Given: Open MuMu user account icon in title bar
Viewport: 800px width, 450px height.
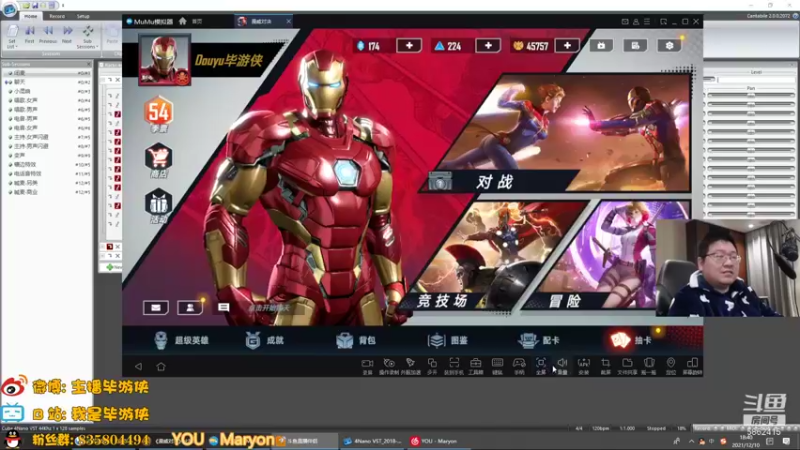Looking at the screenshot, I should [x=636, y=21].
